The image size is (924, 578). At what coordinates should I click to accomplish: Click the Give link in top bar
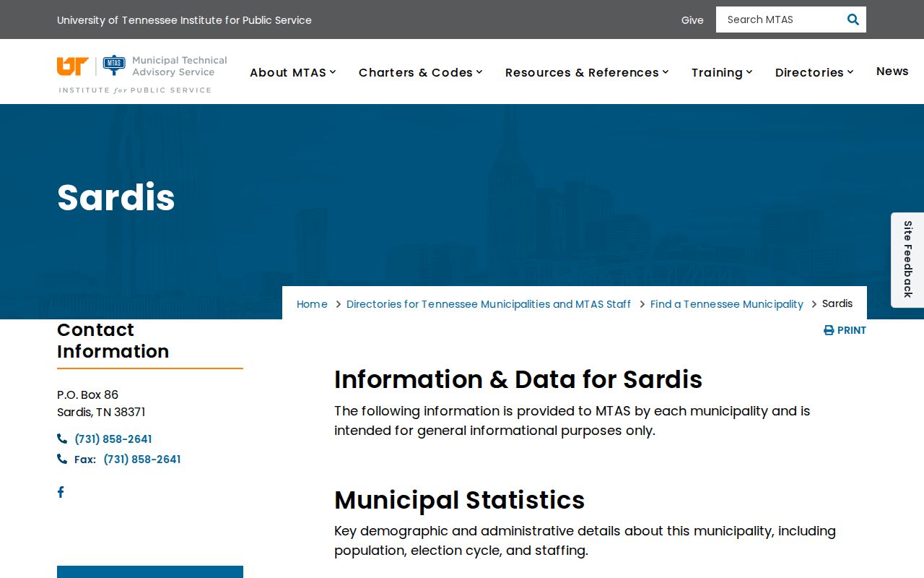click(x=692, y=20)
